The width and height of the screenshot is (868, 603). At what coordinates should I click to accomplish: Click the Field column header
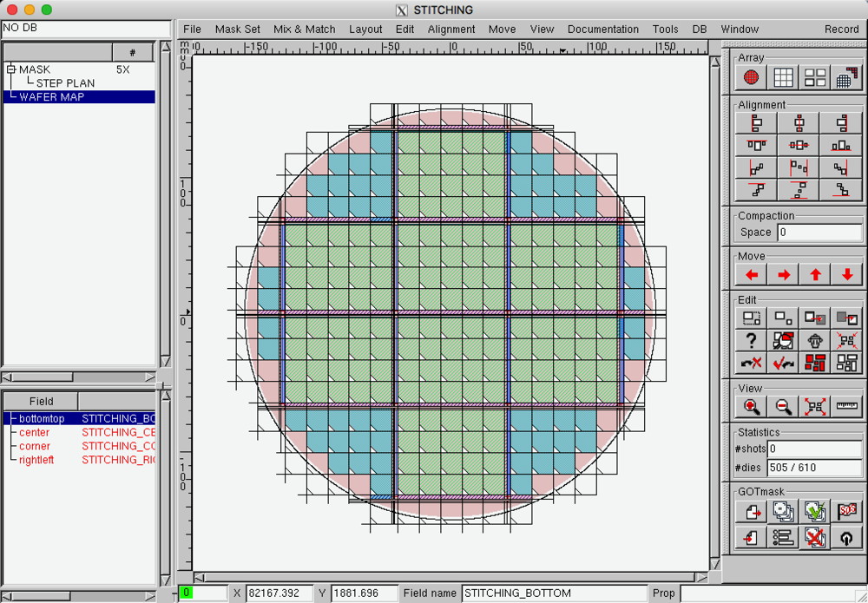[41, 401]
